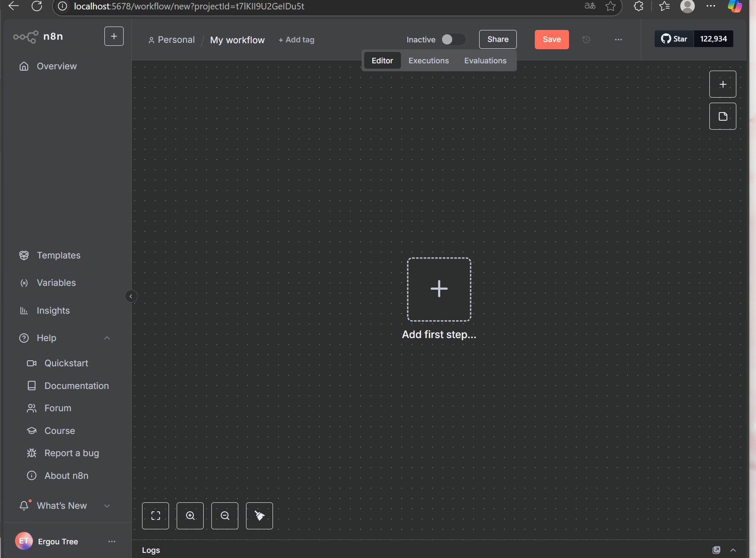
Task: Open Documentation link in Help
Action: pos(77,386)
